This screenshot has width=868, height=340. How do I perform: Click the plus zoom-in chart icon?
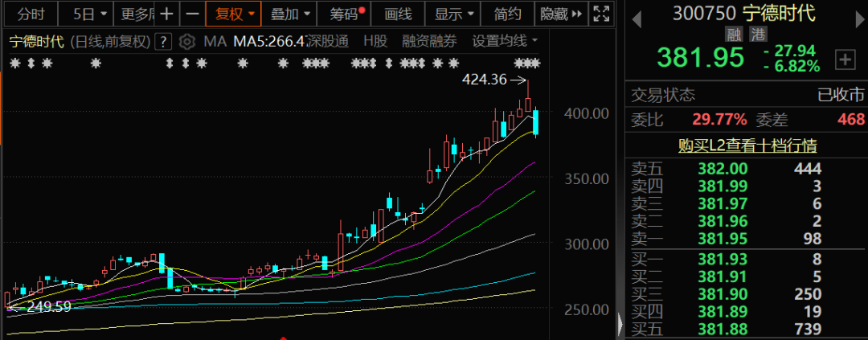point(166,14)
